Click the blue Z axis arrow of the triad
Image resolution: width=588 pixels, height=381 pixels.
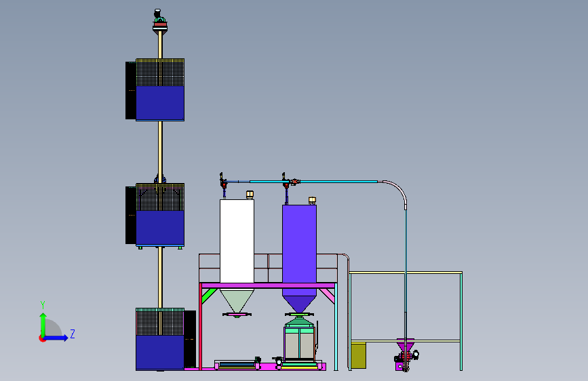coord(56,338)
